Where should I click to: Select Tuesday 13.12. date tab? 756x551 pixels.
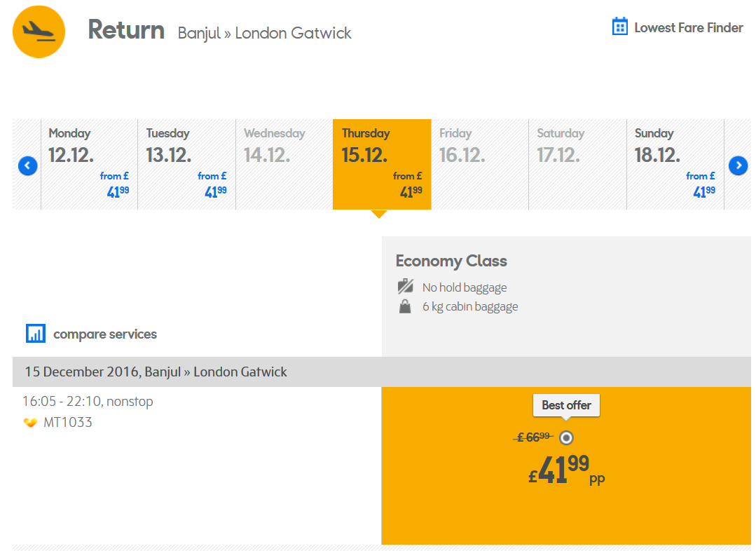[x=187, y=164]
